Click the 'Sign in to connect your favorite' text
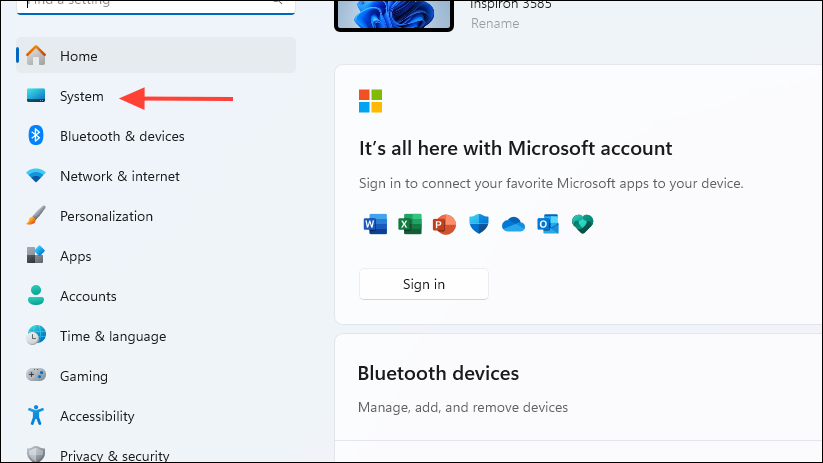The width and height of the screenshot is (823, 463). (x=551, y=184)
